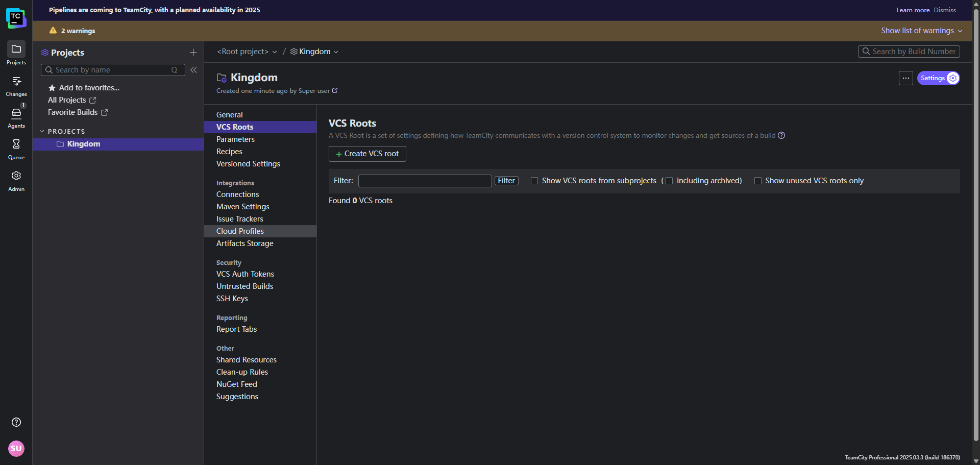The height and width of the screenshot is (465, 980).
Task: Open Projects in left navigation rail
Action: point(16,53)
